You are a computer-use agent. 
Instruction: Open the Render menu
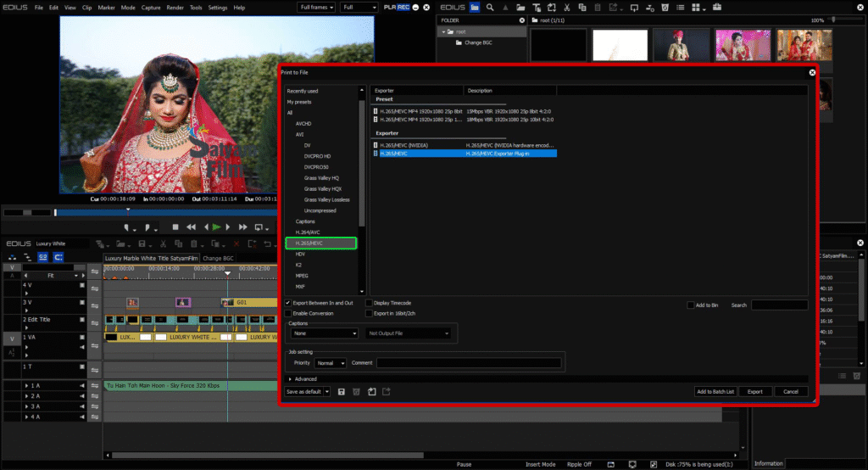pyautogui.click(x=175, y=8)
